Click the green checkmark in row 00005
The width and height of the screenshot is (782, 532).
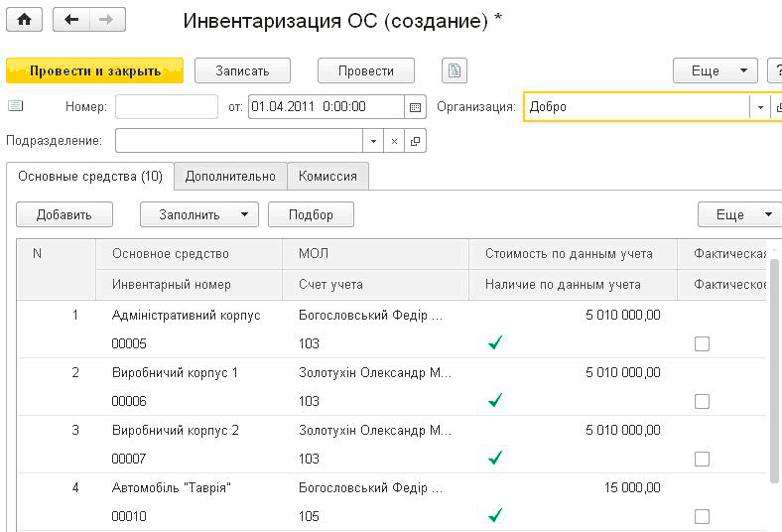pos(495,342)
